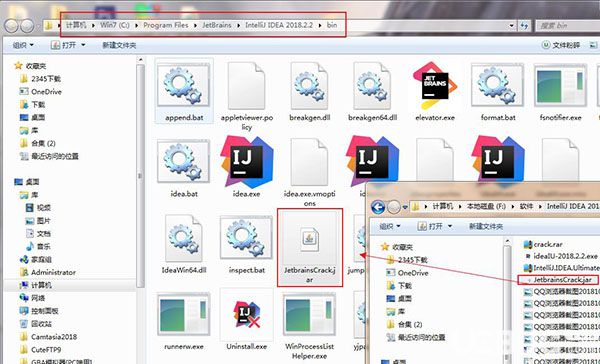Image resolution: width=600 pixels, height=364 pixels.
Task: Select the breakgen64.dll file icon
Action: click(x=372, y=86)
